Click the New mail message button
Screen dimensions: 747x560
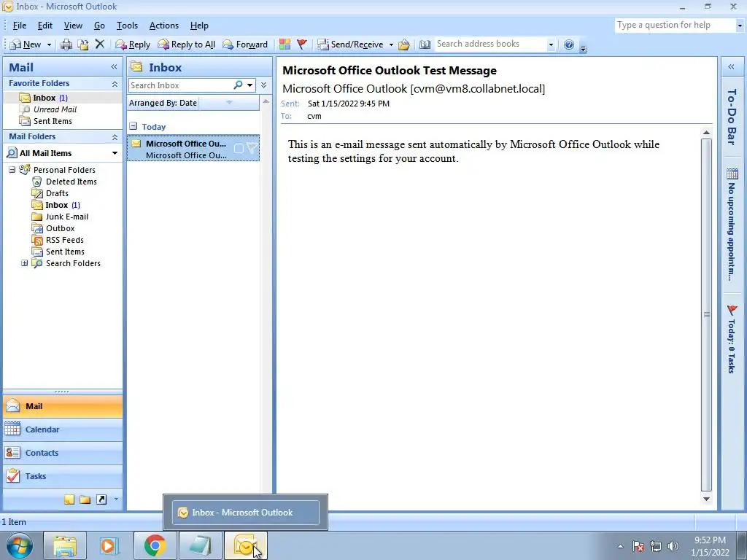(x=26, y=44)
